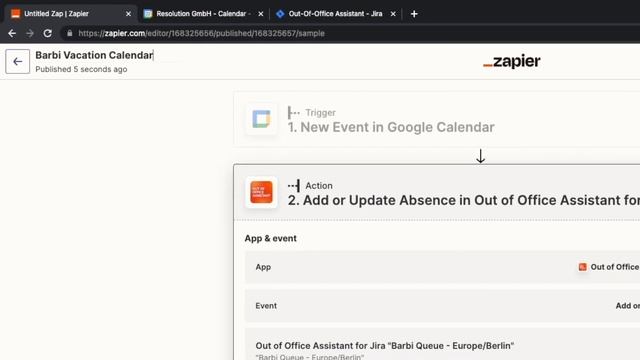Click the Jira favicon on third tab
The width and height of the screenshot is (640, 360).
[280, 14]
